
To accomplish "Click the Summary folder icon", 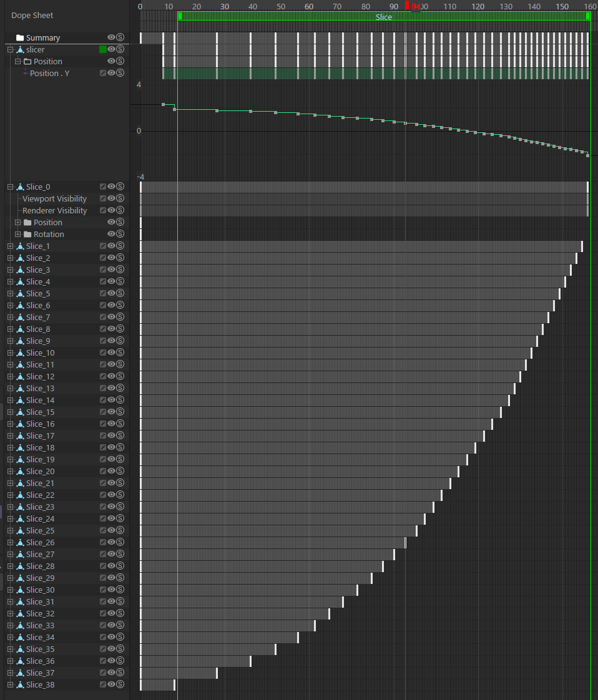I will [20, 37].
